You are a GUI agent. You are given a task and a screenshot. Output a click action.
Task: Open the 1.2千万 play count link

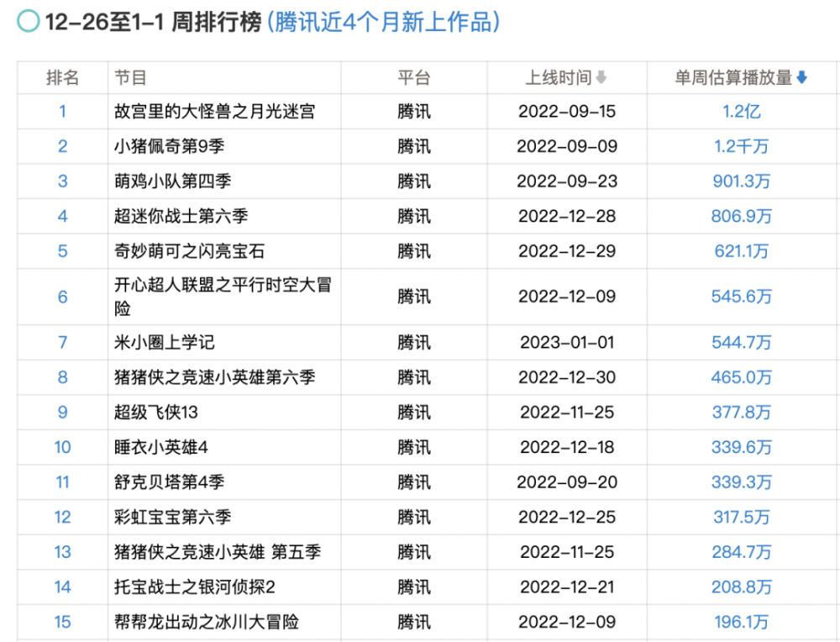click(x=742, y=146)
